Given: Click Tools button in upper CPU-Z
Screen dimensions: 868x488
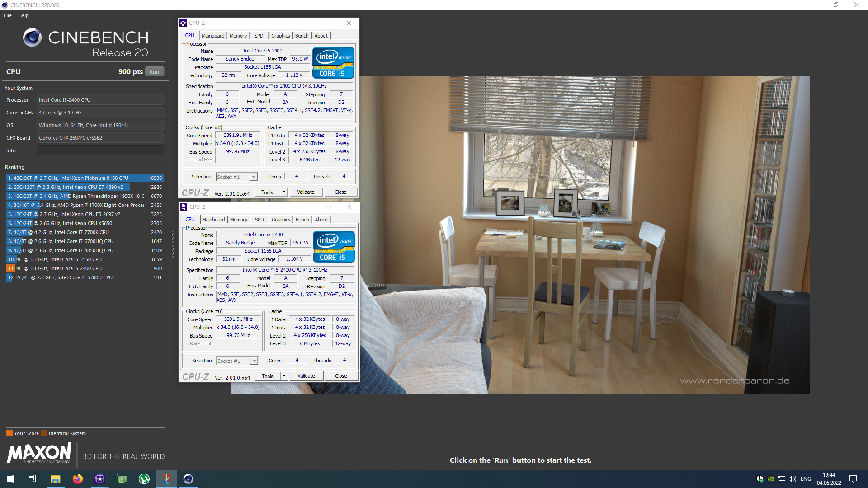Looking at the screenshot, I should (267, 192).
